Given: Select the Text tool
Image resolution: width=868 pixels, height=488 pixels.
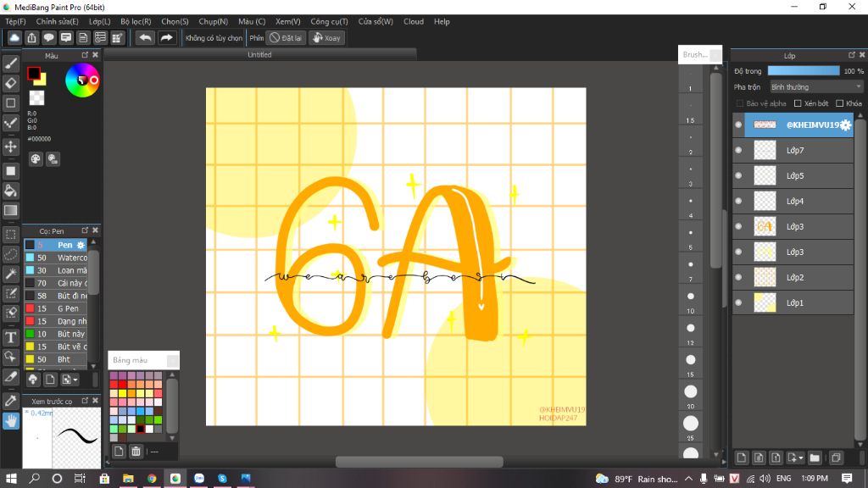Looking at the screenshot, I should [x=10, y=337].
